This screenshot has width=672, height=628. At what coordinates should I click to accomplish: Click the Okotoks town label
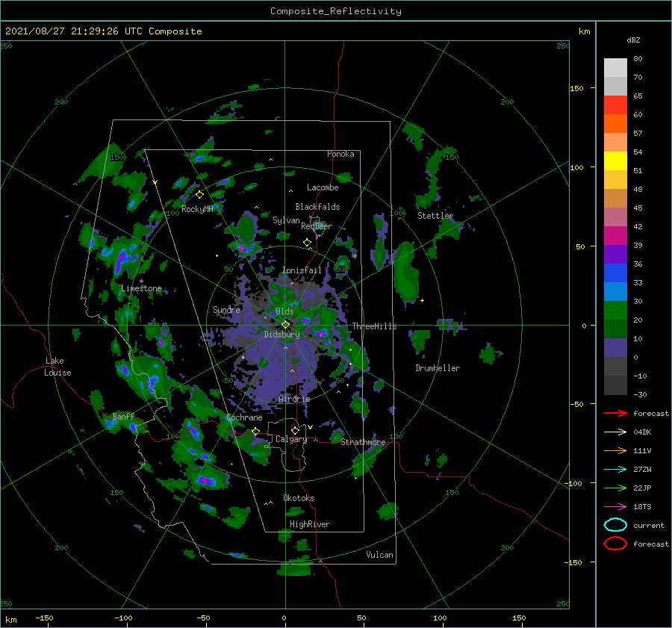tap(299, 498)
